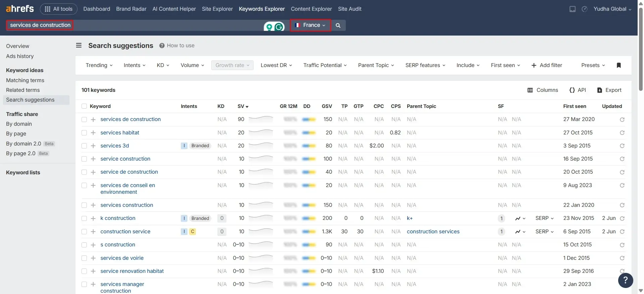Open the Presets dropdown
This screenshot has height=294, width=644.
(593, 65)
